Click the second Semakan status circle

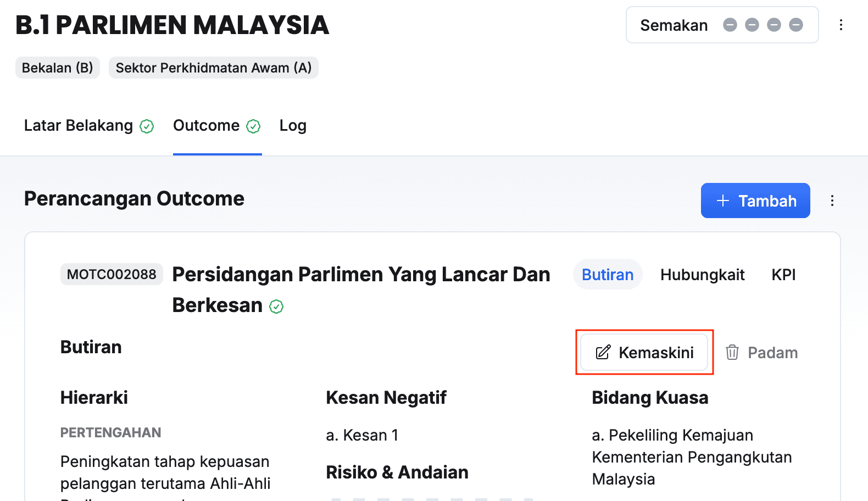[752, 25]
